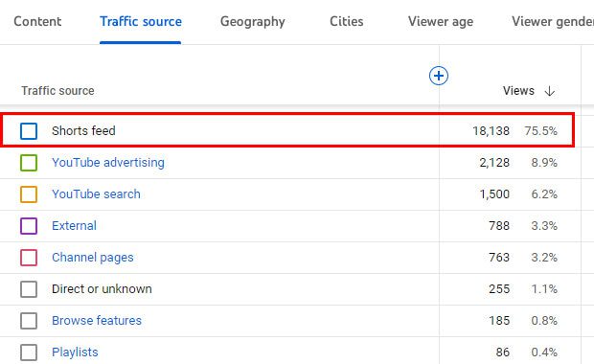Click the 6.2% percentage value

click(544, 194)
